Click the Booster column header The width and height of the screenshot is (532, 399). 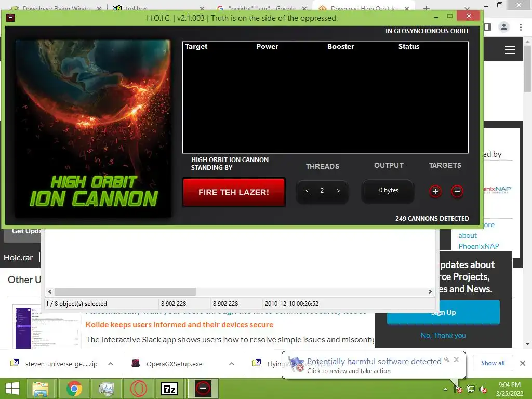click(x=341, y=46)
